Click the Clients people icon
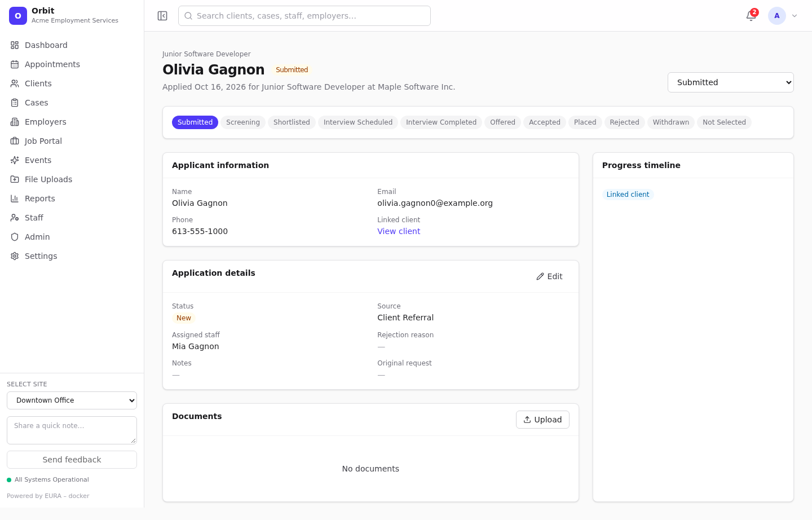The width and height of the screenshot is (812, 520). 15,83
